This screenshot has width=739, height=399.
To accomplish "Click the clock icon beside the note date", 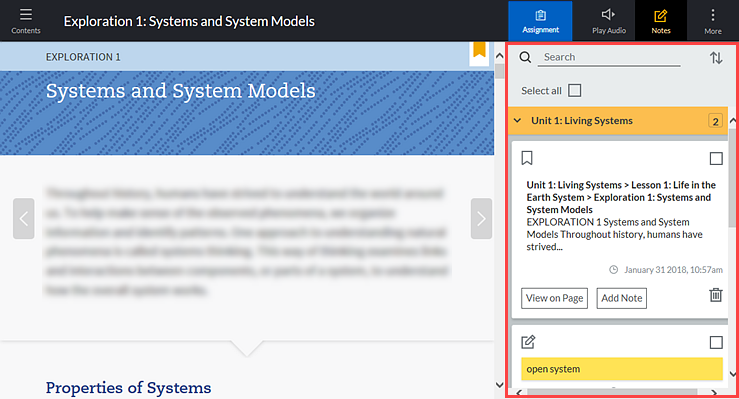I will pyautogui.click(x=613, y=270).
